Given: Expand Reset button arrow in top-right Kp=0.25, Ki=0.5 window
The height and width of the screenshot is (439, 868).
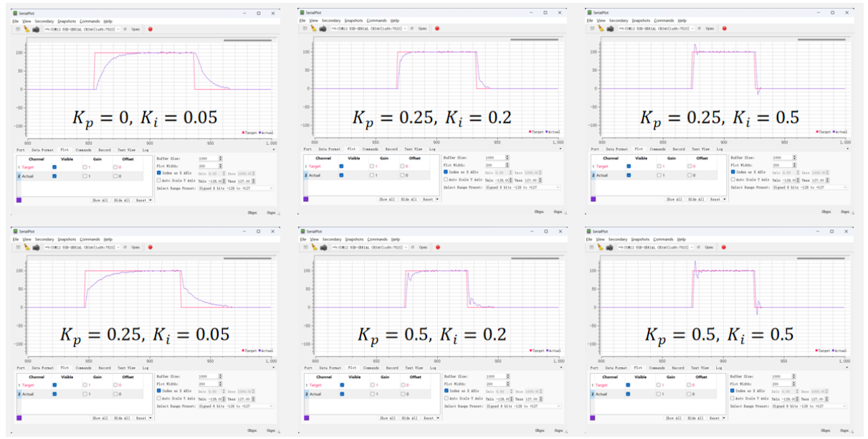Looking at the screenshot, I should click(x=723, y=199).
